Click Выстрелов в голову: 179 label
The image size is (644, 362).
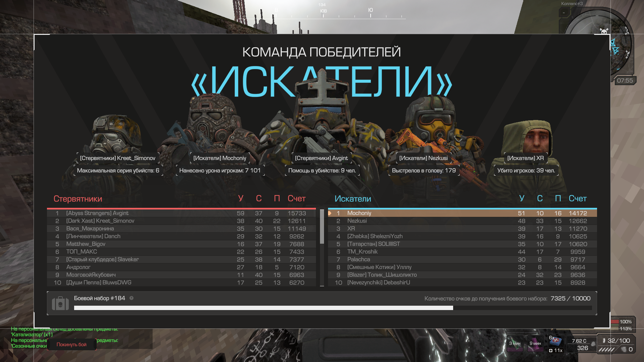tap(424, 170)
